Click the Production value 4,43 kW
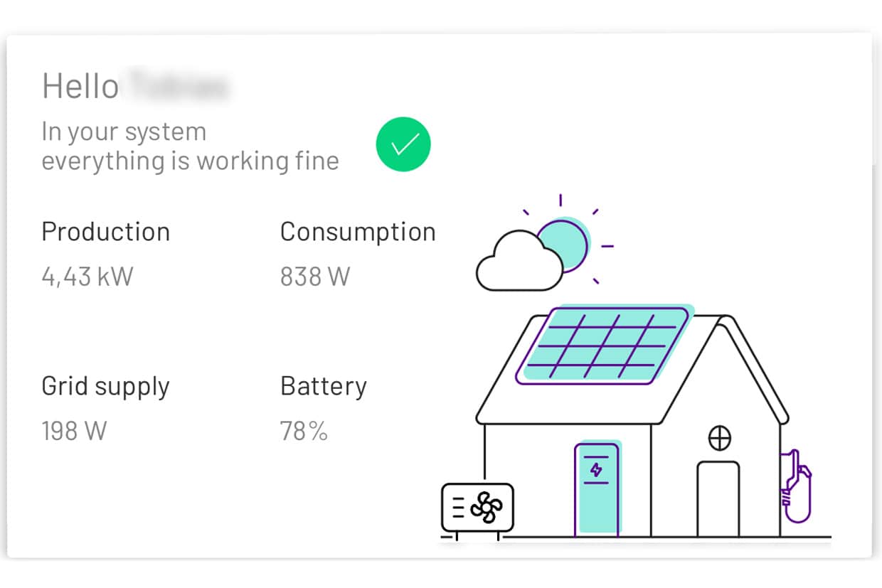This screenshot has width=882, height=588. (x=86, y=276)
